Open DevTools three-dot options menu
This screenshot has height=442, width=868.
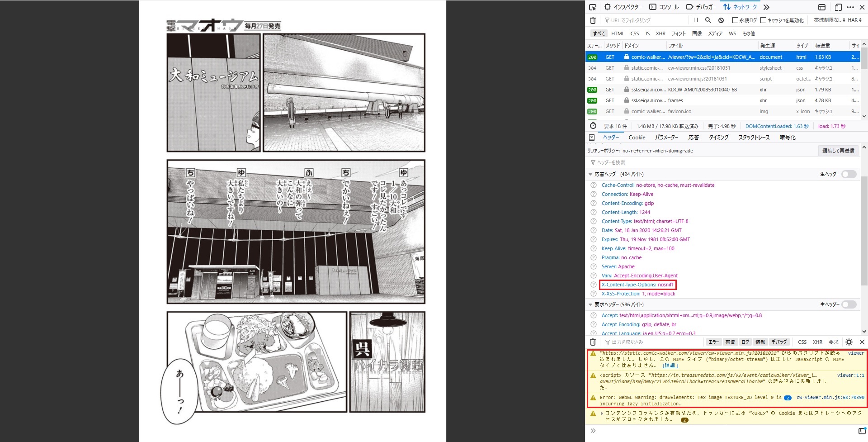click(x=850, y=7)
